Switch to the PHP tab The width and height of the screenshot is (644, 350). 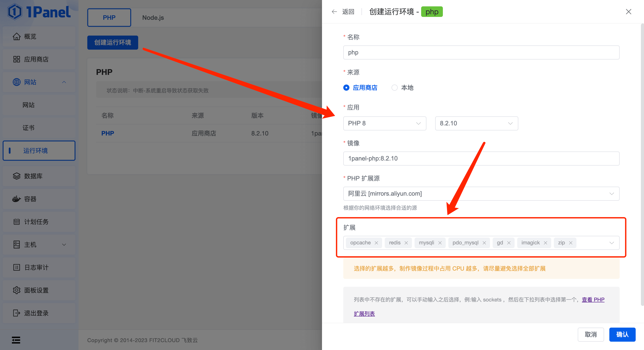[x=109, y=18]
